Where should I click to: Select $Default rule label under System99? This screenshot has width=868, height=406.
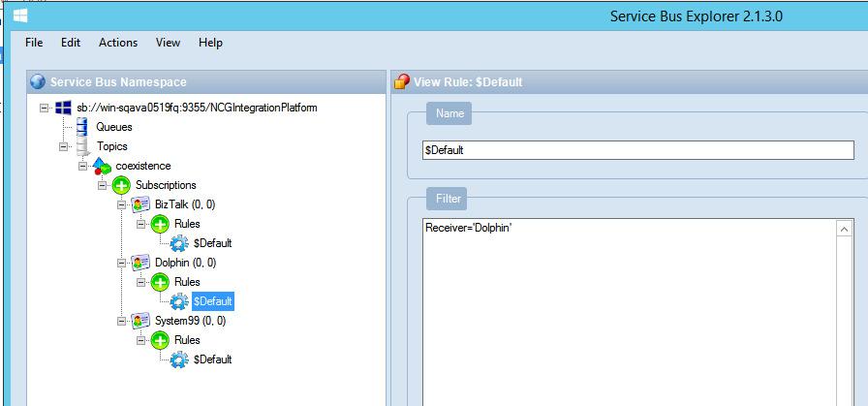tap(212, 359)
